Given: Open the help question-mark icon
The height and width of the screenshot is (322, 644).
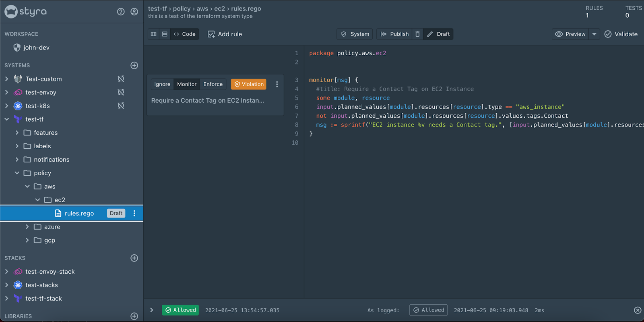Looking at the screenshot, I should coord(121,12).
